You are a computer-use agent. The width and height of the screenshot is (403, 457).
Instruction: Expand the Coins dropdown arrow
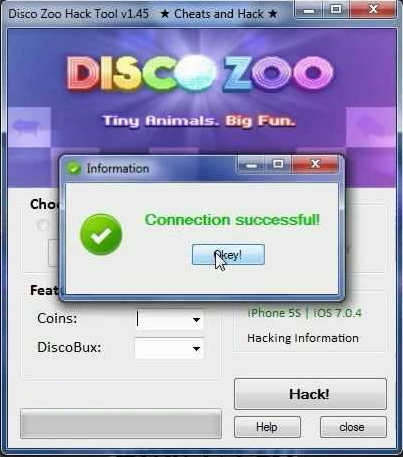pos(196,320)
